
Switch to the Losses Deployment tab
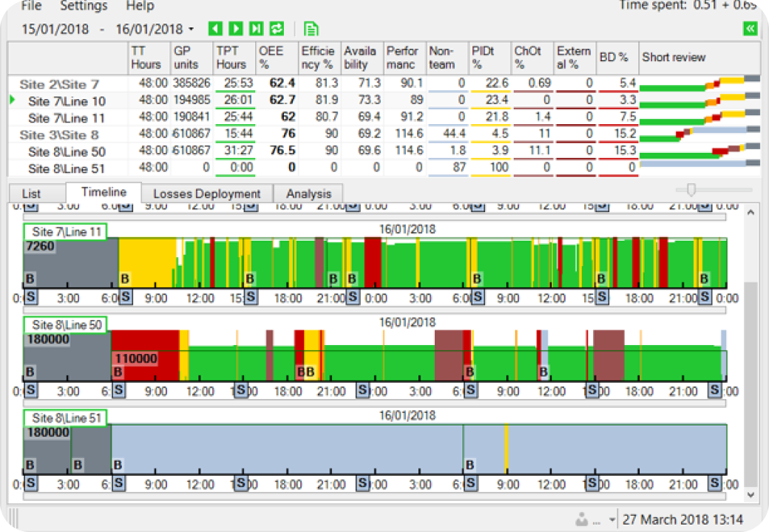(x=206, y=194)
